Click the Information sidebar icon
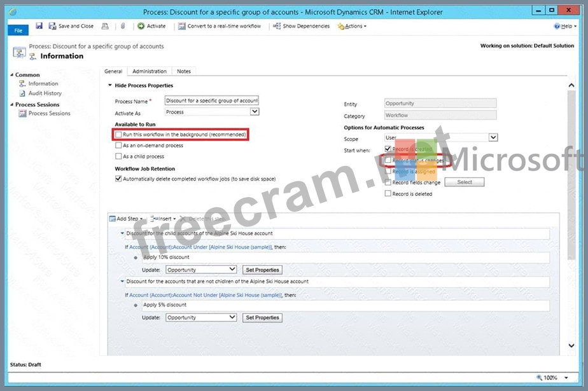588x391 pixels. (x=22, y=83)
